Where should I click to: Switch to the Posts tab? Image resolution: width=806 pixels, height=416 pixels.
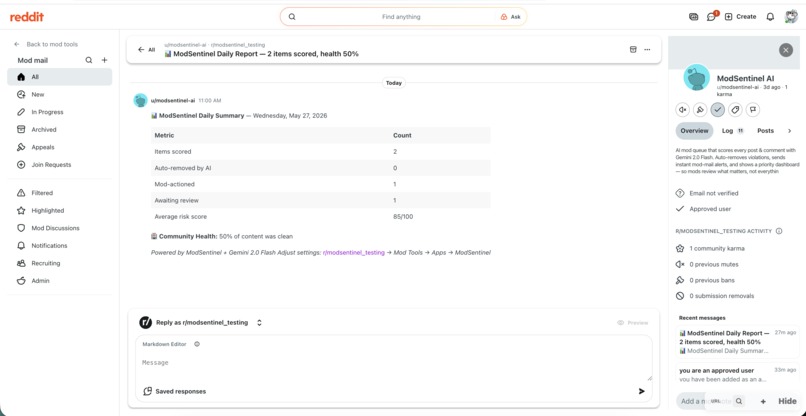click(765, 131)
